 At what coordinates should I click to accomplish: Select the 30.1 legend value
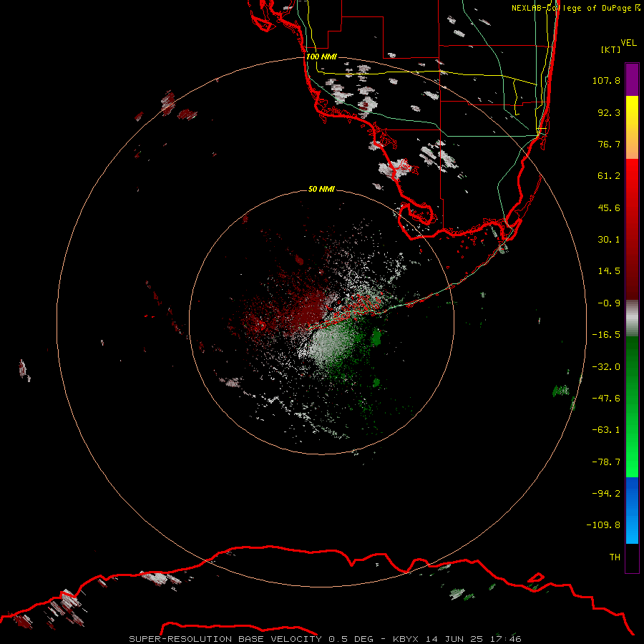pyautogui.click(x=609, y=240)
